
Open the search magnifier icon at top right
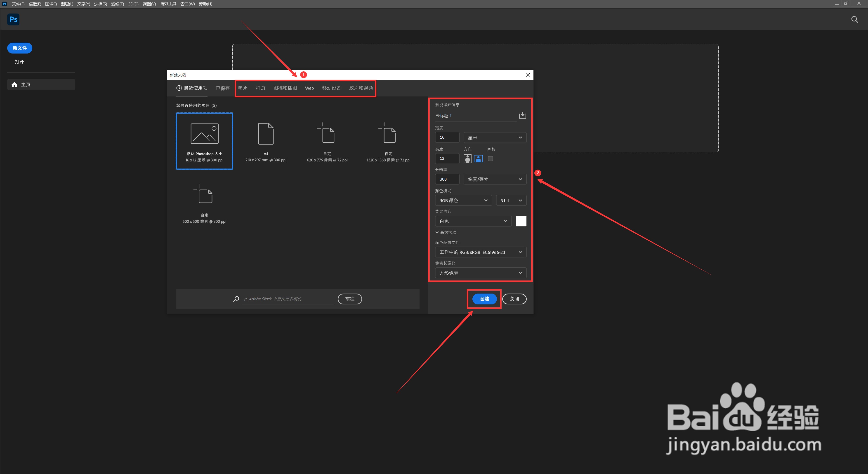coord(854,19)
